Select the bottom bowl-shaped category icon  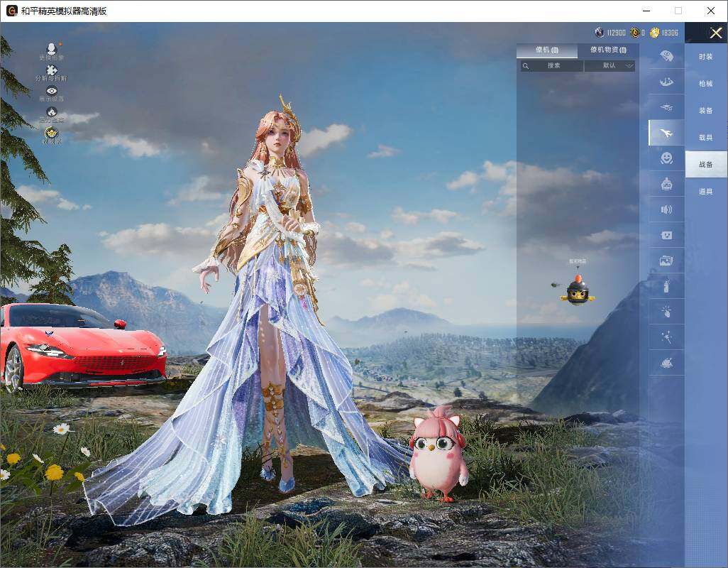tap(667, 363)
